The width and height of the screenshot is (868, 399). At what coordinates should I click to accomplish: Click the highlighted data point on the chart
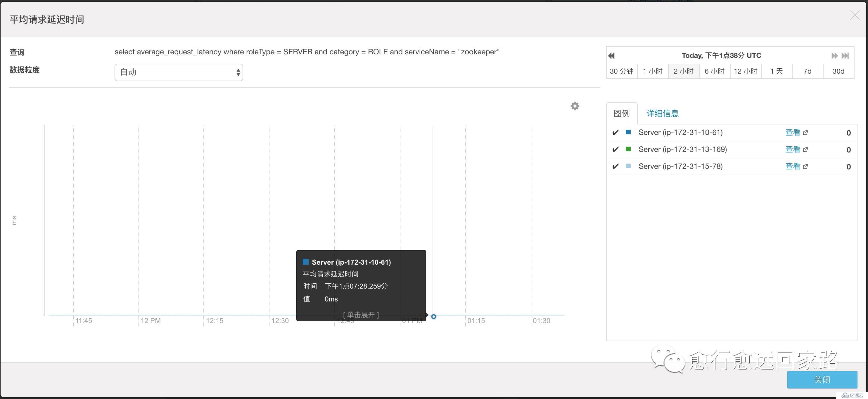(x=434, y=317)
